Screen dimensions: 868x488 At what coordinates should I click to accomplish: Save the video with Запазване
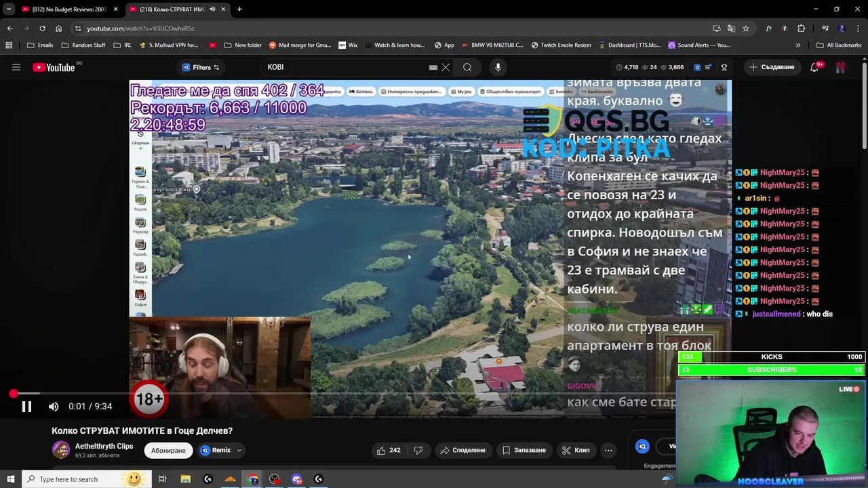[524, 450]
